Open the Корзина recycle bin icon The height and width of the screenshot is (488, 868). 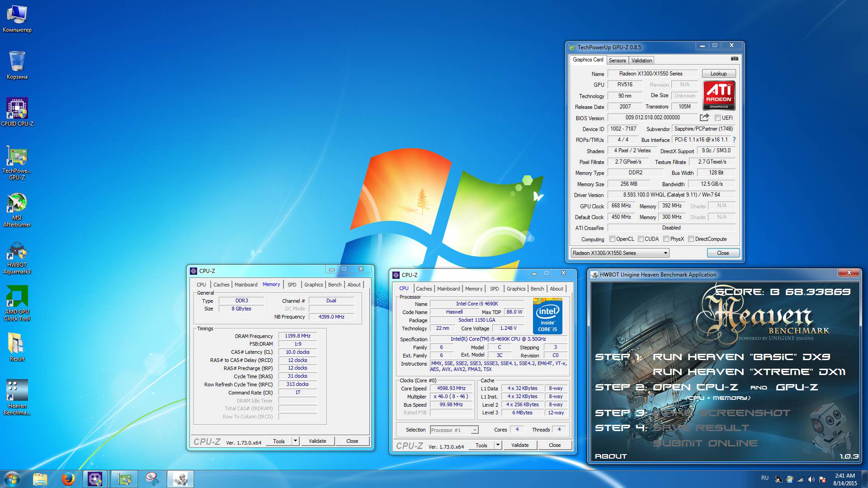pyautogui.click(x=17, y=65)
